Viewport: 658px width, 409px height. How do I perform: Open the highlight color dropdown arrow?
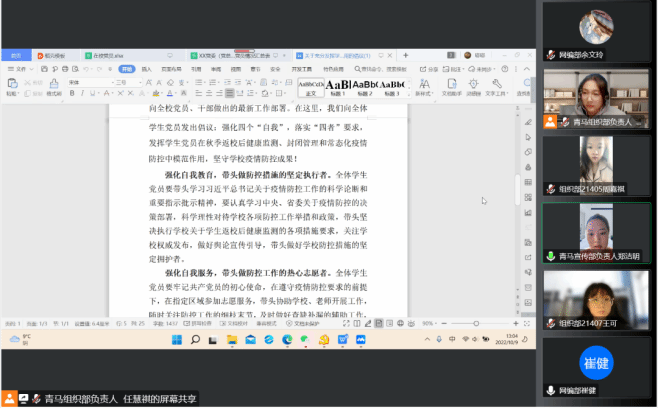click(x=162, y=93)
